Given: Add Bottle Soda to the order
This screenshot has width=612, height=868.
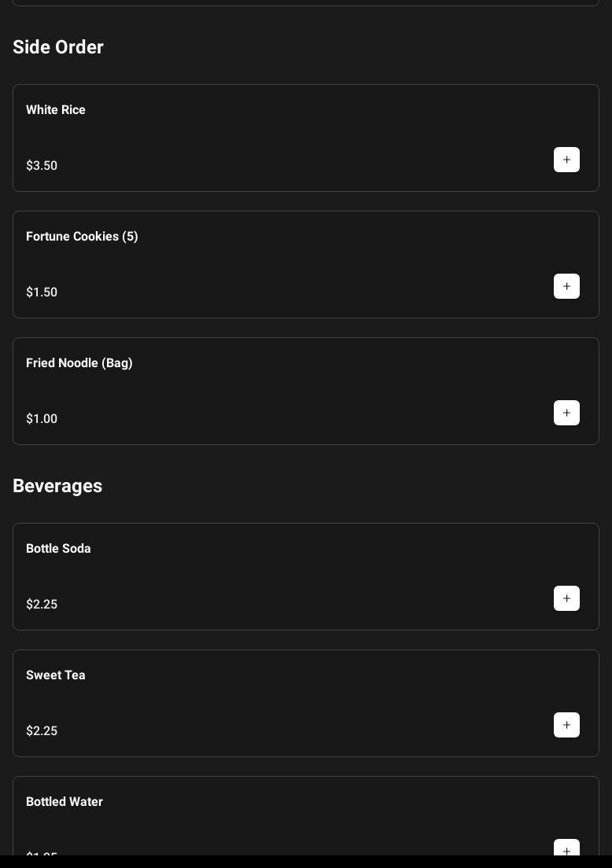Looking at the screenshot, I should (x=566, y=598).
